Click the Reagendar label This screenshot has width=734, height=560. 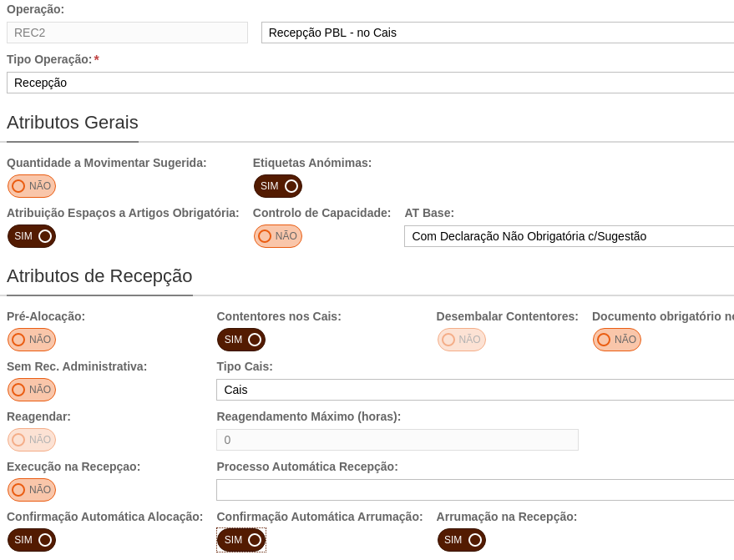[x=39, y=416]
